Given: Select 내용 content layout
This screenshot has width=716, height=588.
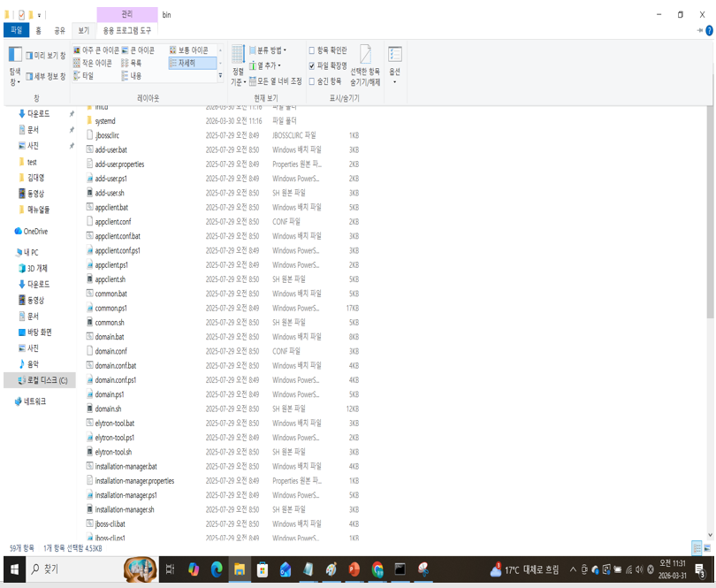Looking at the screenshot, I should (132, 75).
